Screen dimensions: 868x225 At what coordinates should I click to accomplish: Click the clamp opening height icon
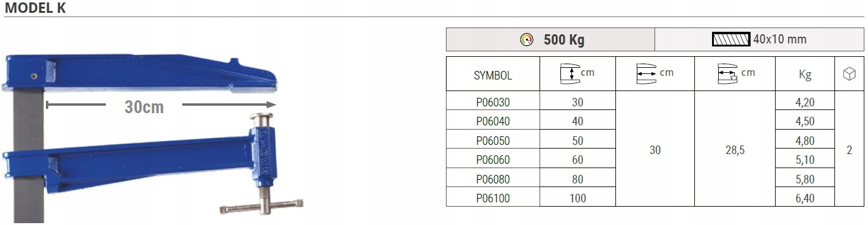tap(570, 74)
